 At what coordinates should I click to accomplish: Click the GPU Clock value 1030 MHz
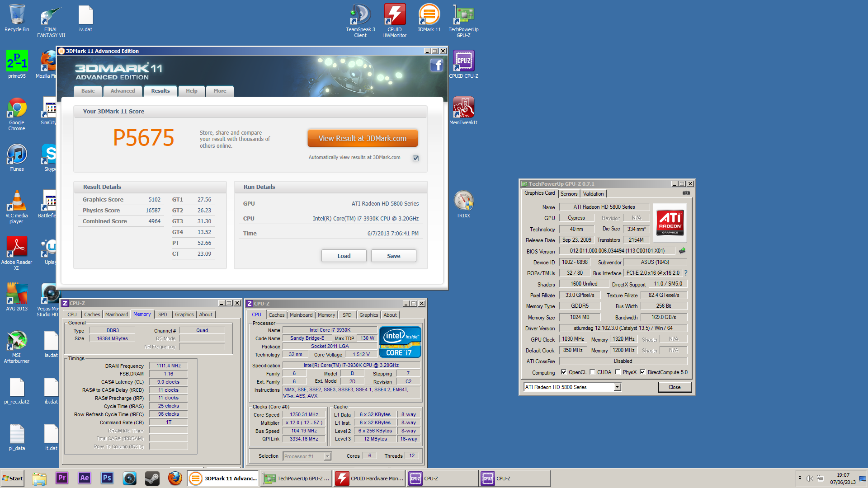[573, 339]
